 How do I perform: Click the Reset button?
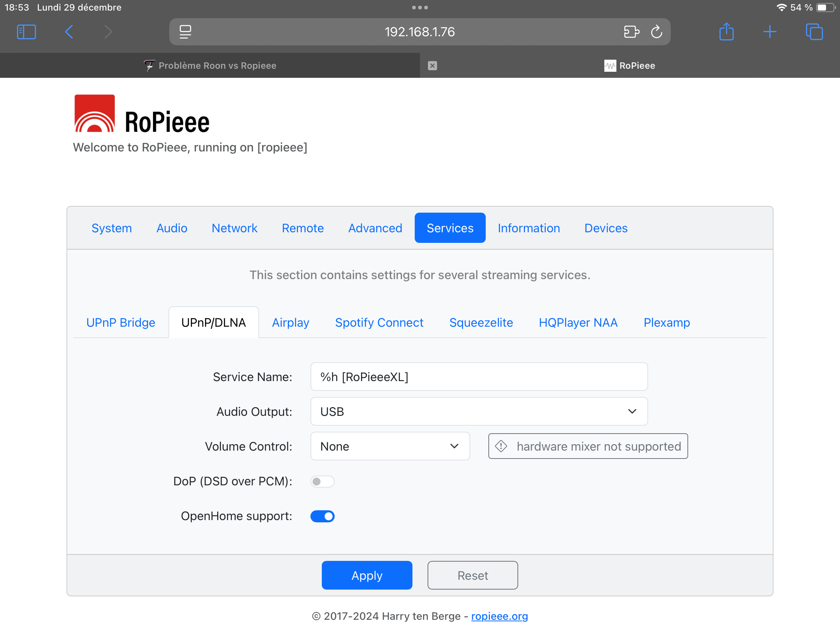[472, 575]
